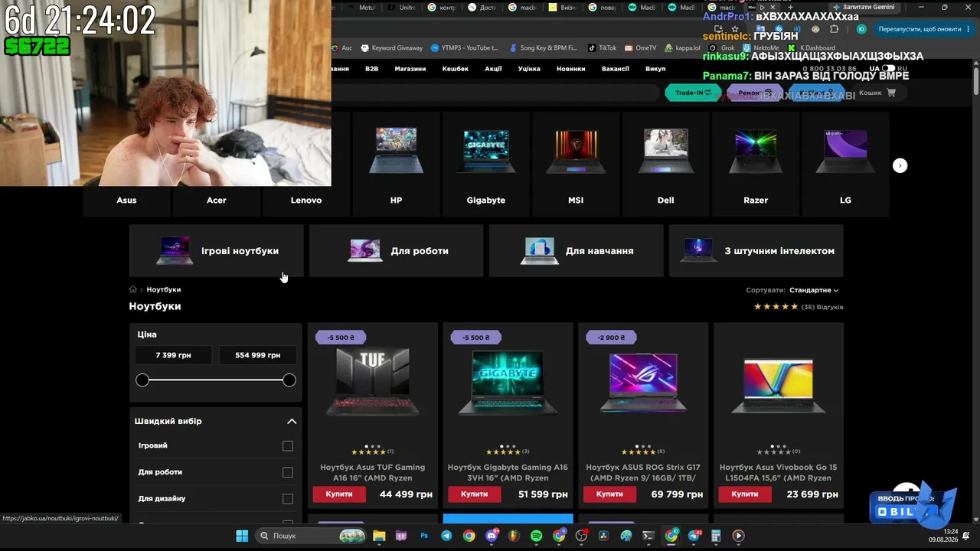Buy the Gigabyte Gaming A16 laptop
Screen dimensions: 980x551
coord(475,494)
